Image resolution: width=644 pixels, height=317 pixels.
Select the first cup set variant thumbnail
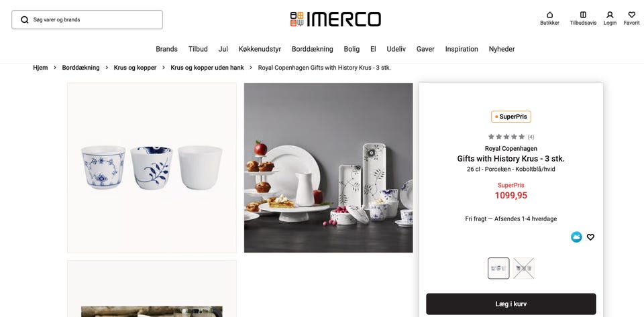pyautogui.click(x=498, y=268)
